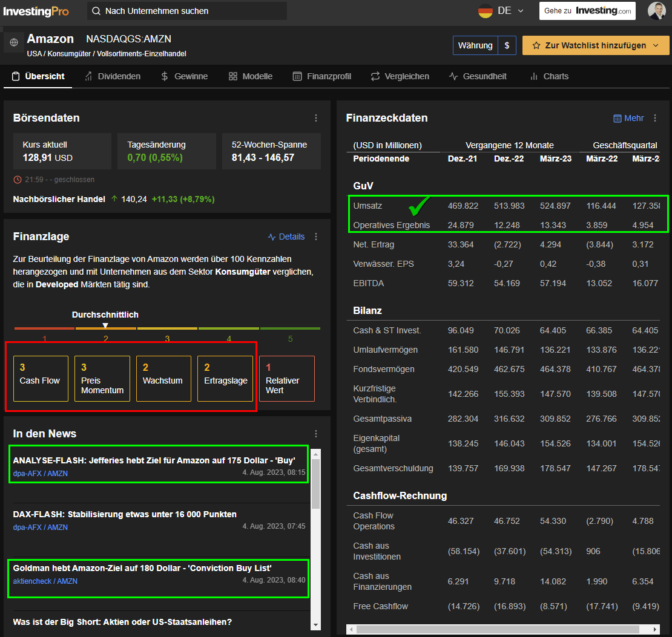Click the star icon on the watchlist button
The height and width of the screenshot is (637, 672).
tap(536, 45)
